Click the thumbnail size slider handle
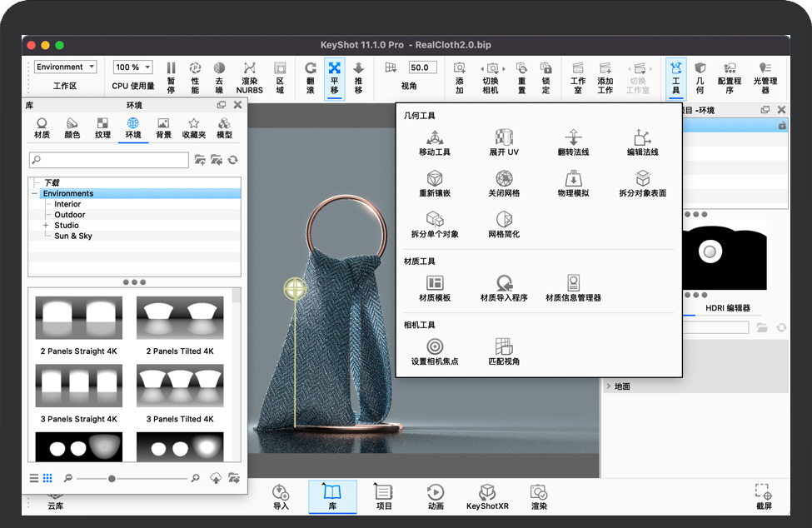This screenshot has width=812, height=528. pos(112,478)
